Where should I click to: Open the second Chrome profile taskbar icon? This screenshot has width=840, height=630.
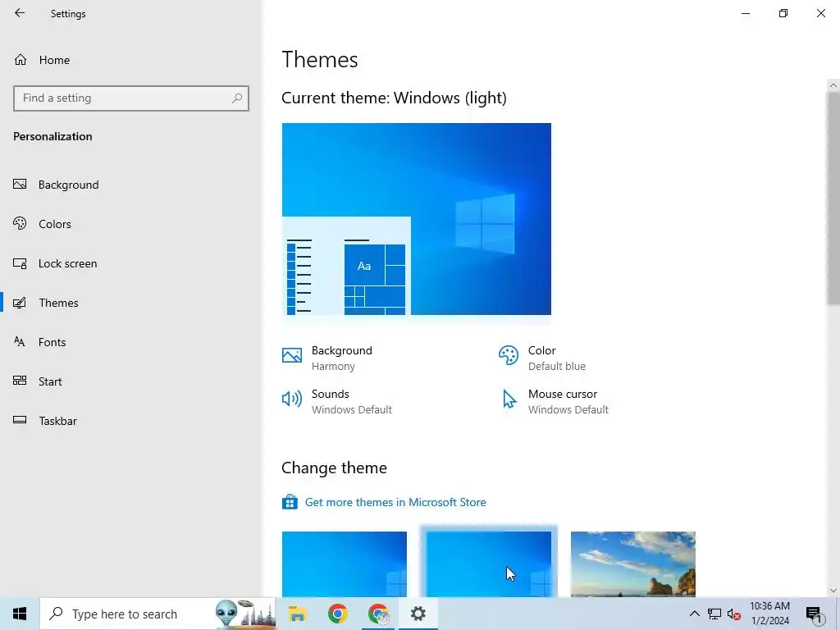pyautogui.click(x=378, y=614)
